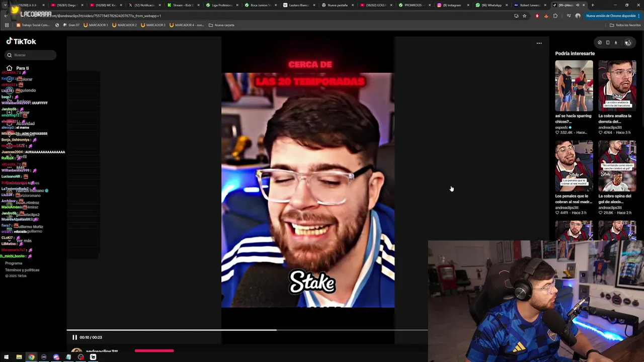Mute the audio icon on TikTok tab
644x362 pixels.
[x=578, y=5]
